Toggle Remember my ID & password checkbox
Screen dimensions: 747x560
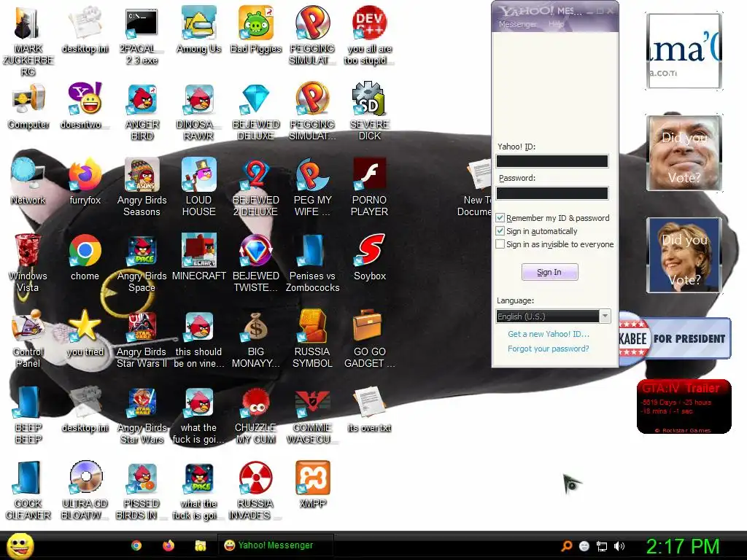tap(500, 218)
